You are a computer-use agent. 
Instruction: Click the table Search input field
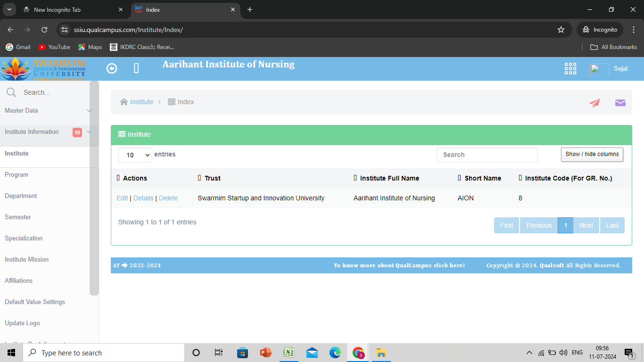tap(487, 155)
